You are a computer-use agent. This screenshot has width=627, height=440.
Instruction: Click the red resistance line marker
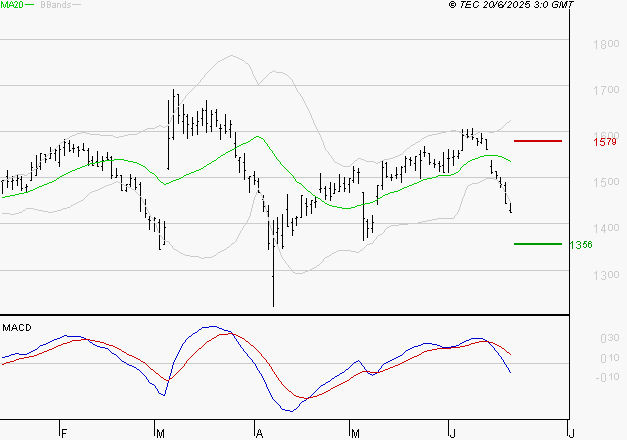coord(538,141)
